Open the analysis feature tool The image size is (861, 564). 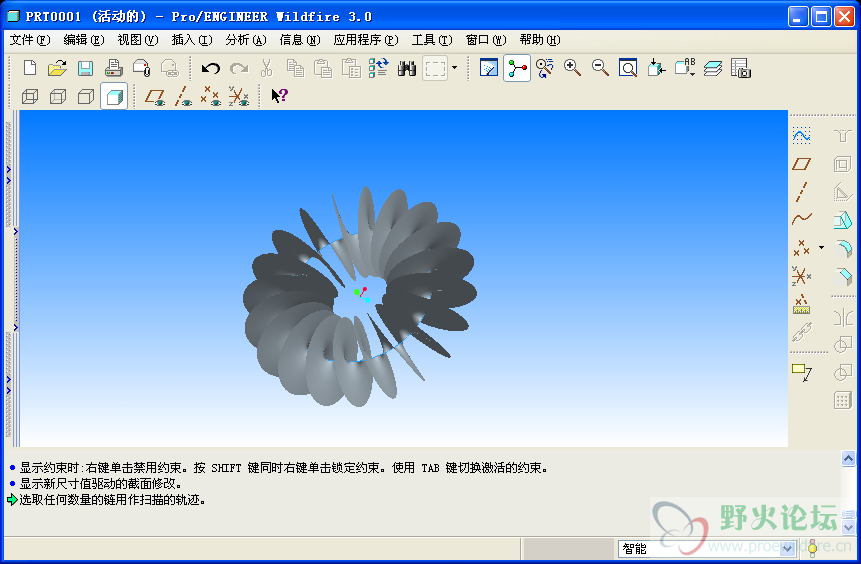[x=801, y=304]
